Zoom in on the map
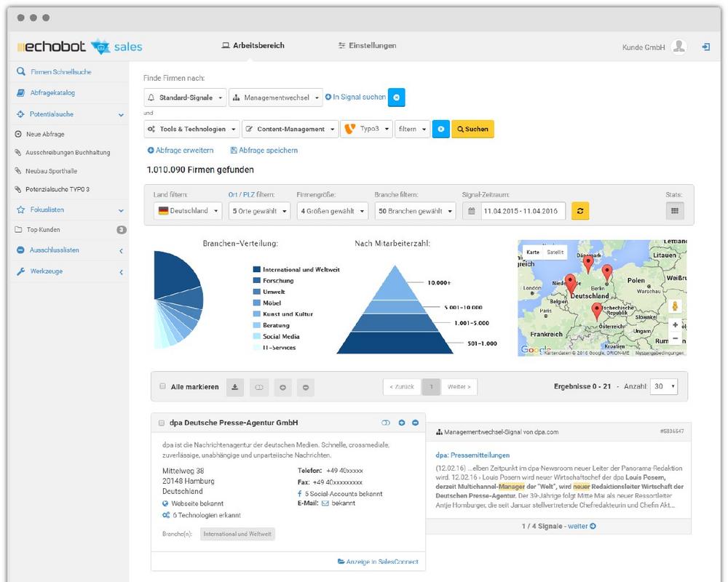Image resolution: width=728 pixels, height=582 pixels. point(676,324)
